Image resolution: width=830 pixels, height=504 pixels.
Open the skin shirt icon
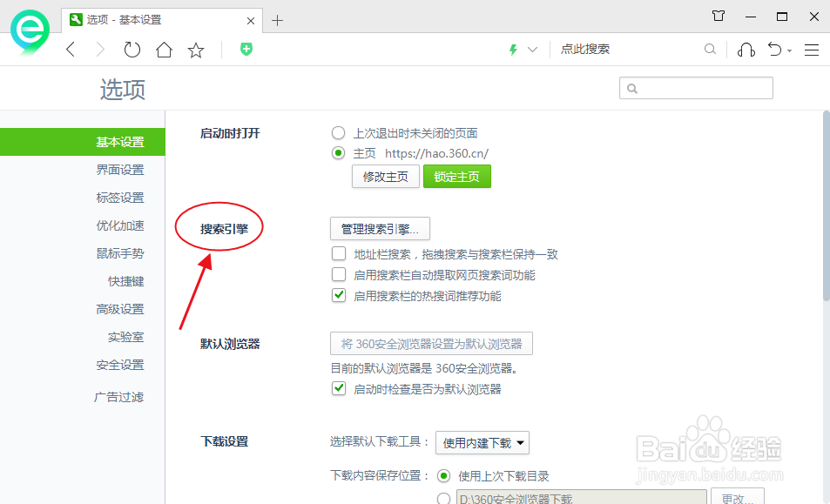[x=719, y=16]
